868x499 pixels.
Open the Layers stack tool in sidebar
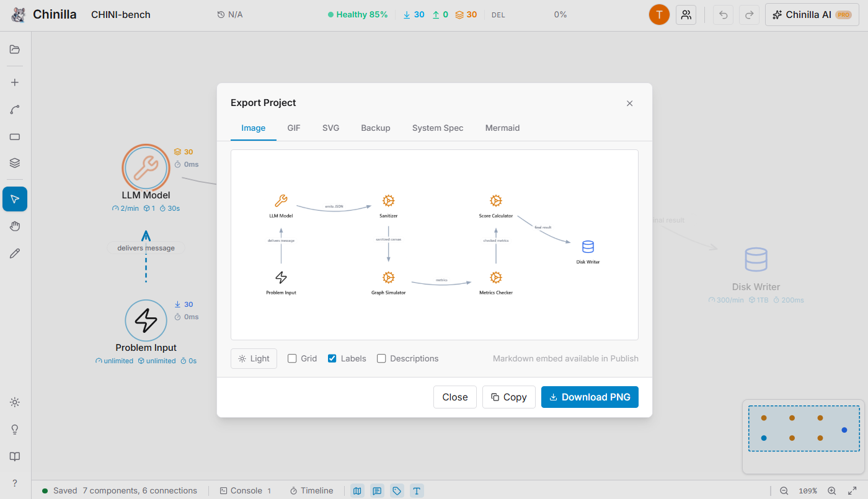point(15,162)
